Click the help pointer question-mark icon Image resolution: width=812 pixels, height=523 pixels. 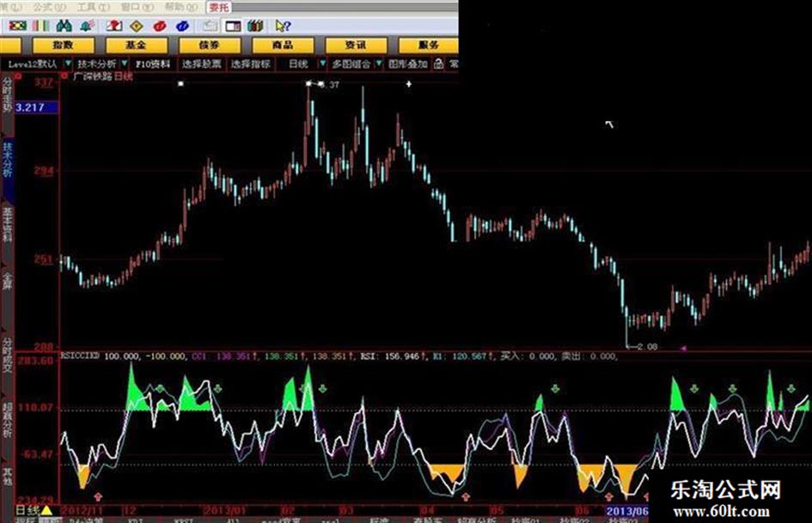tap(283, 26)
